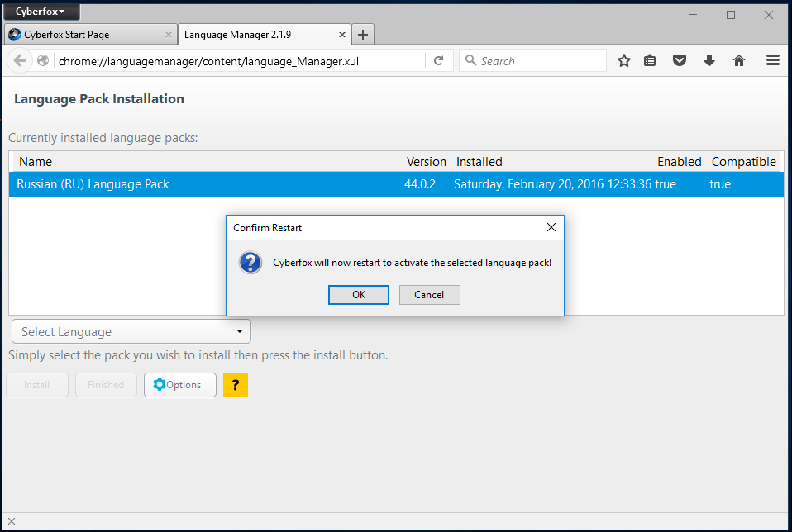Cancel the Confirm Restart dialog

pyautogui.click(x=429, y=295)
